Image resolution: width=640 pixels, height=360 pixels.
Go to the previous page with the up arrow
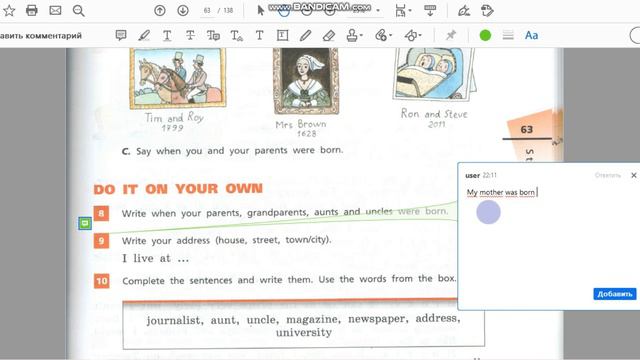coord(160,11)
